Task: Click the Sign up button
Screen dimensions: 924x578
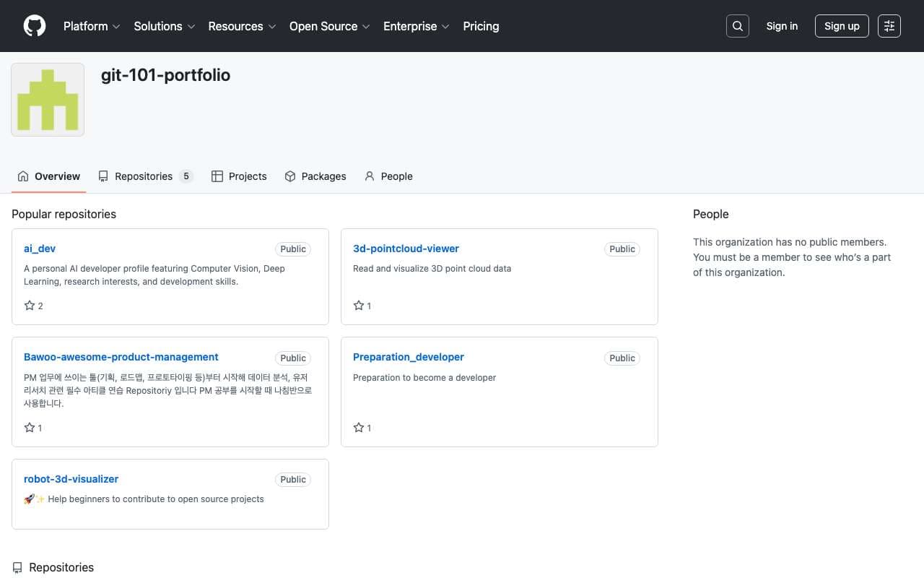Action: coord(842,26)
